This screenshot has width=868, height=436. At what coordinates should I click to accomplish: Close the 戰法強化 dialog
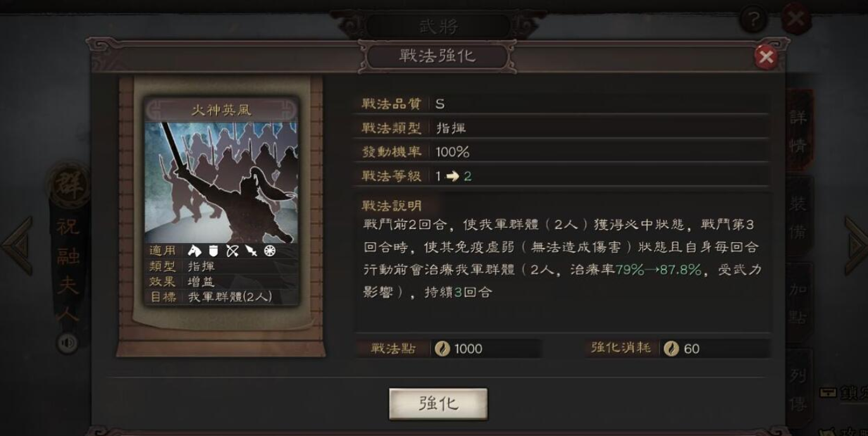(x=766, y=58)
